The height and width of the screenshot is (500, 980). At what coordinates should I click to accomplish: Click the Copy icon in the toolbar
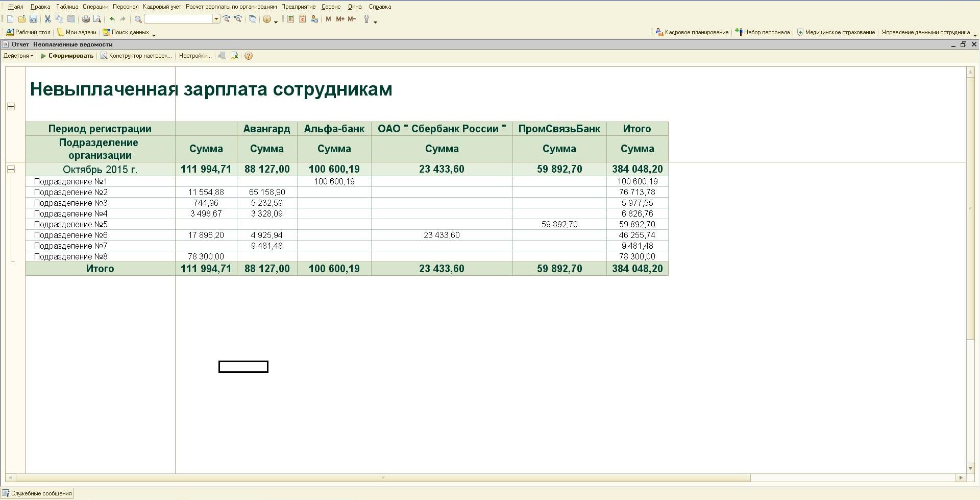click(x=59, y=19)
